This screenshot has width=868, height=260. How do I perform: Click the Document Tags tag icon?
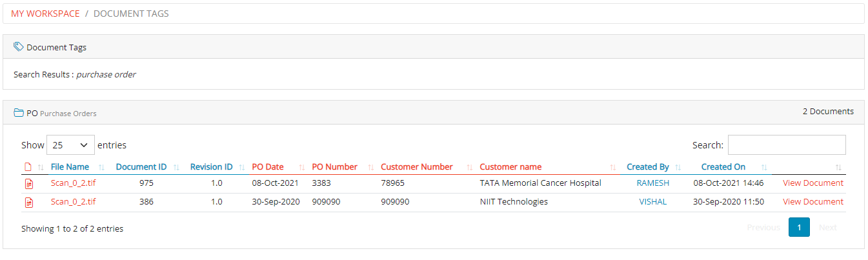click(x=19, y=47)
